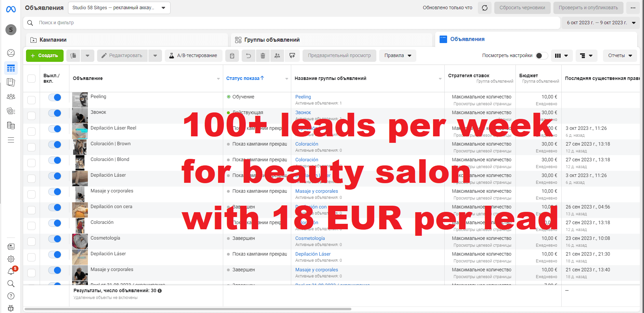The width and height of the screenshot is (644, 313).
Task: Click the duplicate ads icon
Action: click(x=73, y=56)
